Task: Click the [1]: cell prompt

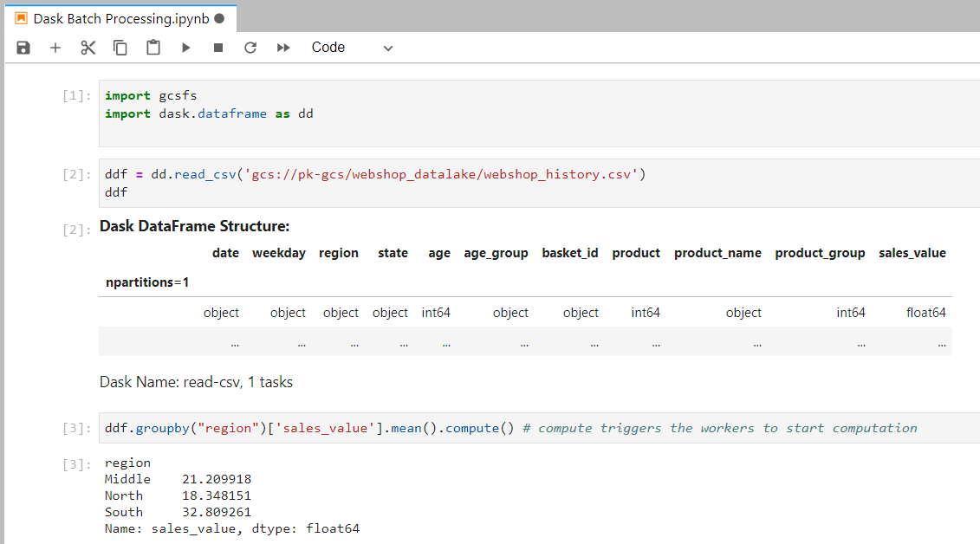Action: pyautogui.click(x=77, y=95)
